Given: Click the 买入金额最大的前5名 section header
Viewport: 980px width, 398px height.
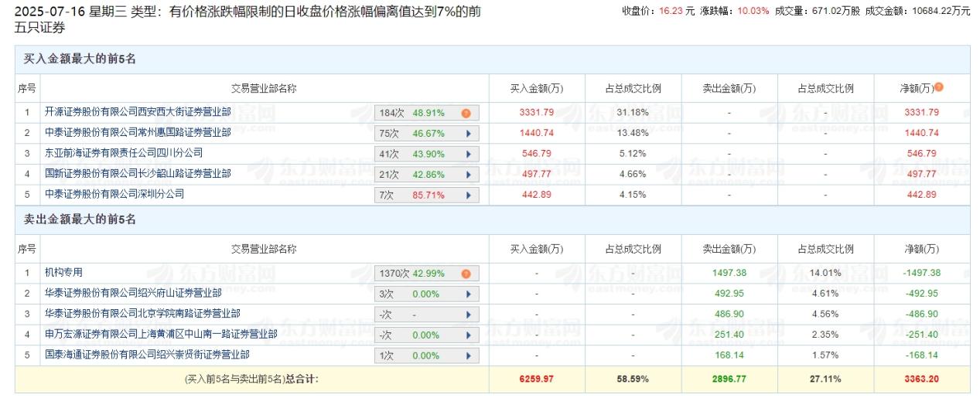Looking at the screenshot, I should (80, 60).
